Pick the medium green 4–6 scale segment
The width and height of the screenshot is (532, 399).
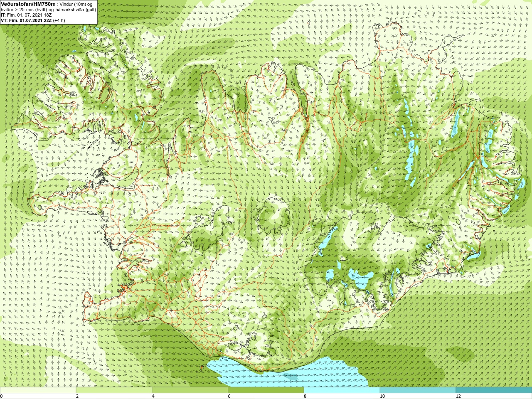(x=190, y=390)
